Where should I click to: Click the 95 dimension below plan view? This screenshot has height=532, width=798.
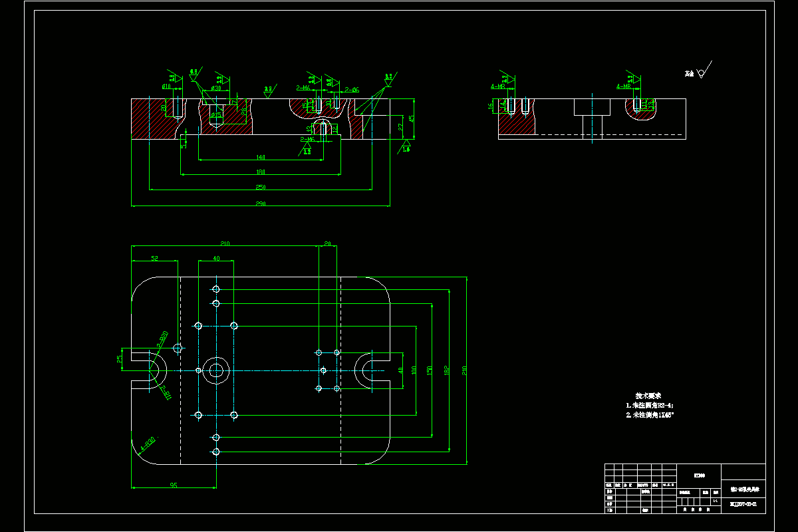point(174,485)
